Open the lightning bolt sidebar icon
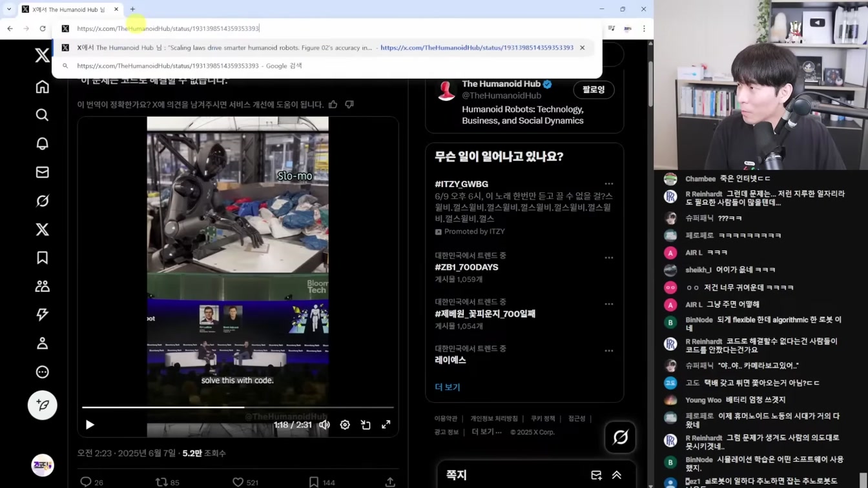This screenshot has width=868, height=488. pos(42,314)
